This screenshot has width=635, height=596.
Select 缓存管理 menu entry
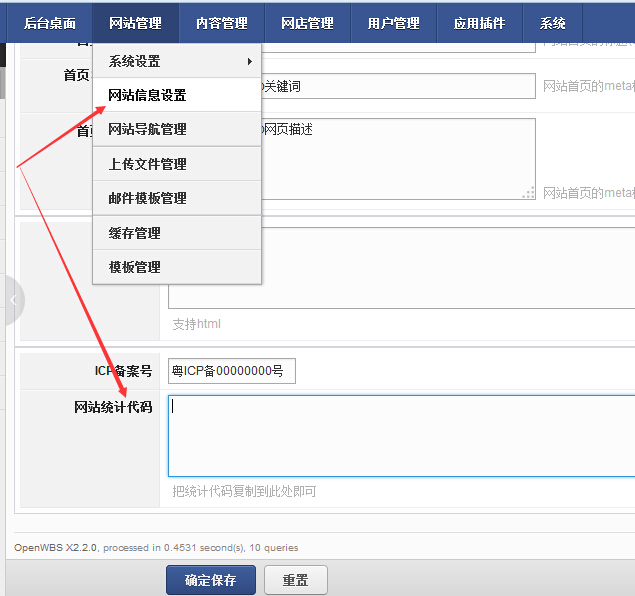(x=177, y=233)
